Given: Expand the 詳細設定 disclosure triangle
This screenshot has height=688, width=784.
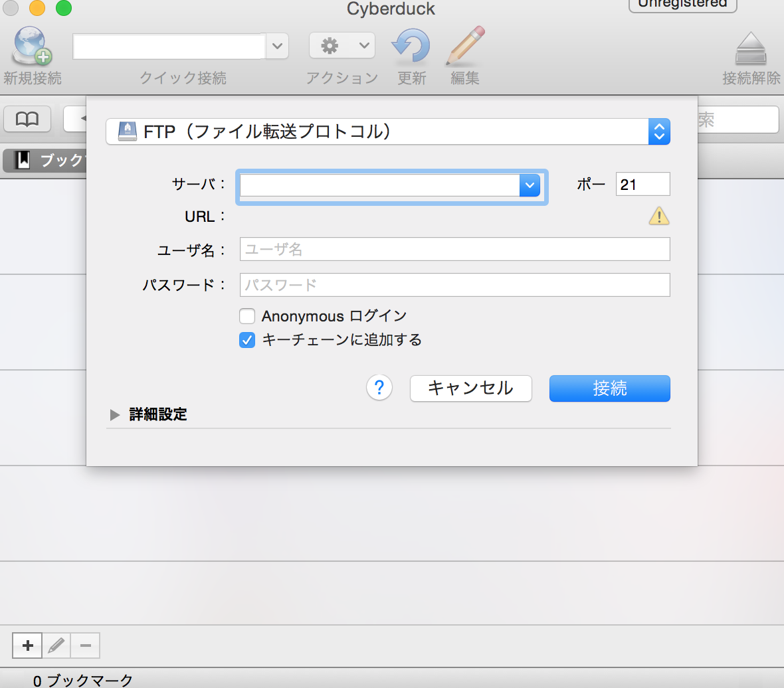Looking at the screenshot, I should [x=114, y=414].
